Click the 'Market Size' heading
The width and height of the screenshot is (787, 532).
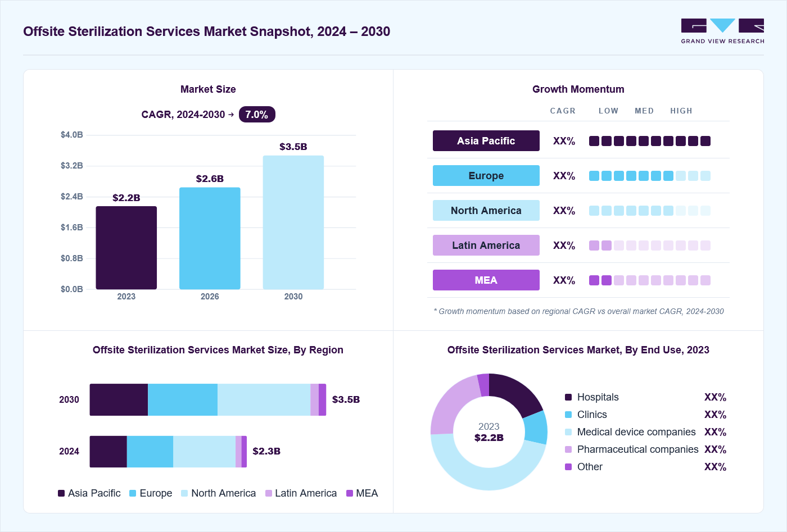208,89
